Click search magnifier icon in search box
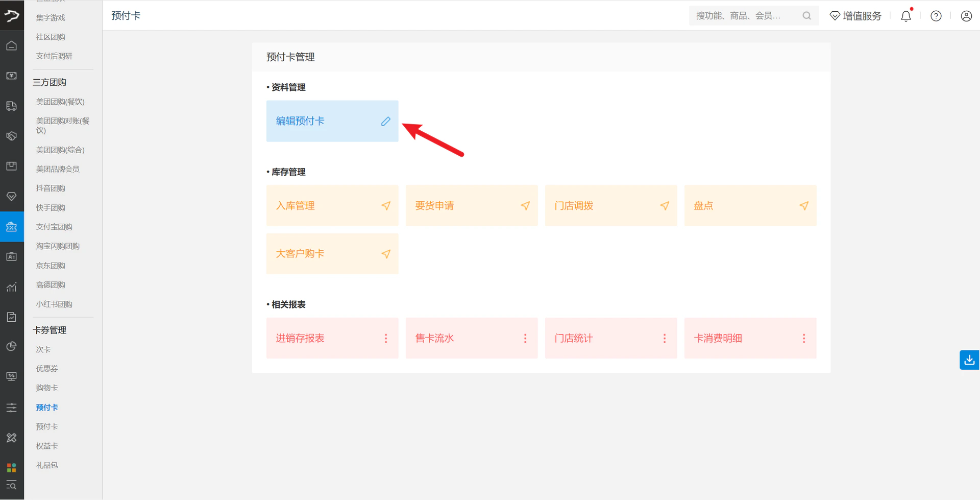The width and height of the screenshot is (980, 500). 806,16
